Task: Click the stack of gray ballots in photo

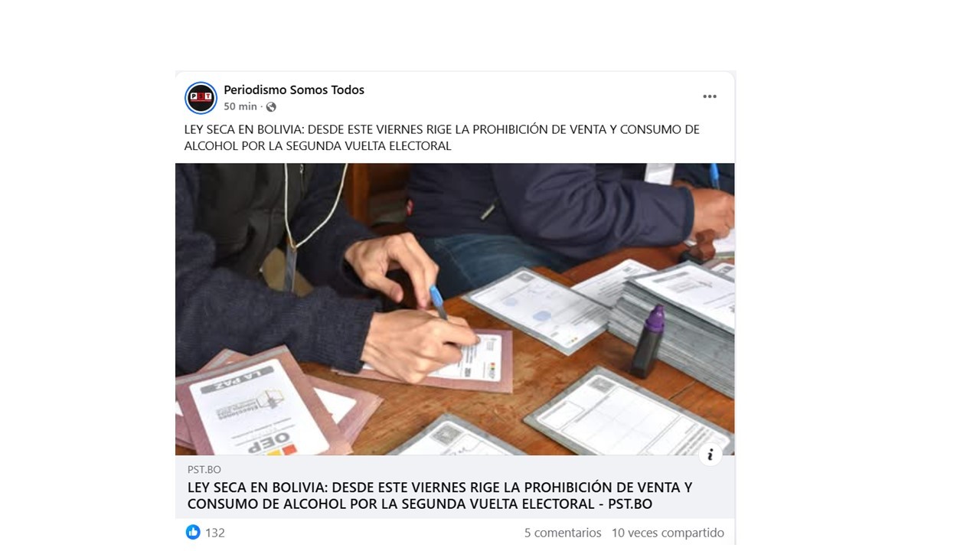Action: (672, 321)
